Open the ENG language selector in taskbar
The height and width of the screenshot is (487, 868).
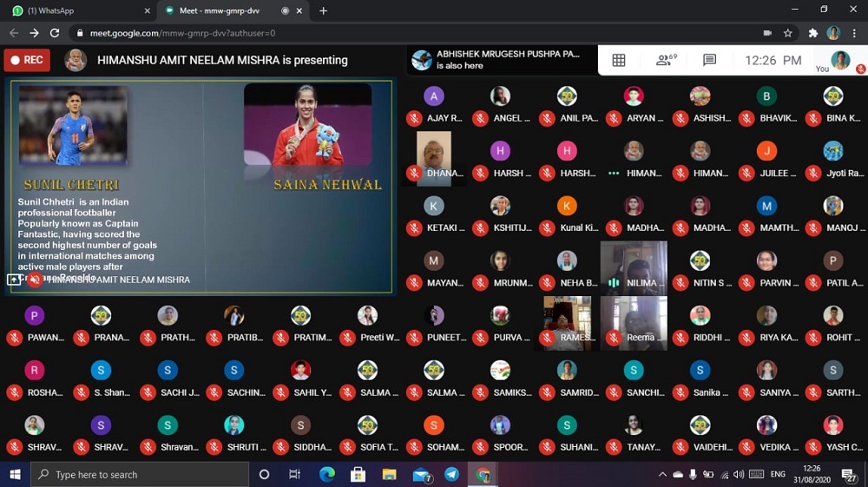778,475
